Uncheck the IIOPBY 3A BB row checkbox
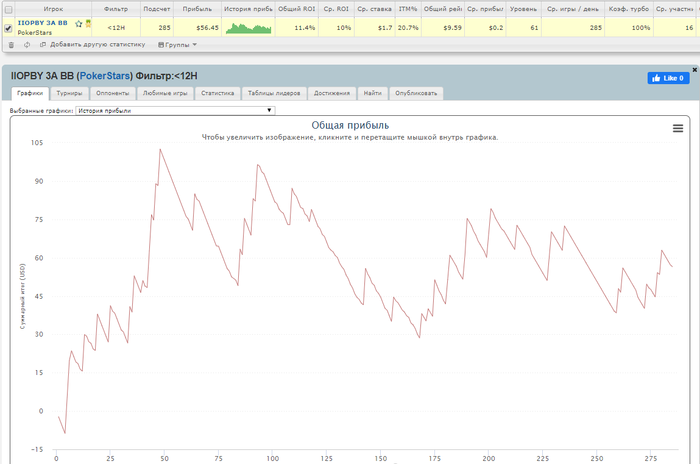 tap(8, 28)
